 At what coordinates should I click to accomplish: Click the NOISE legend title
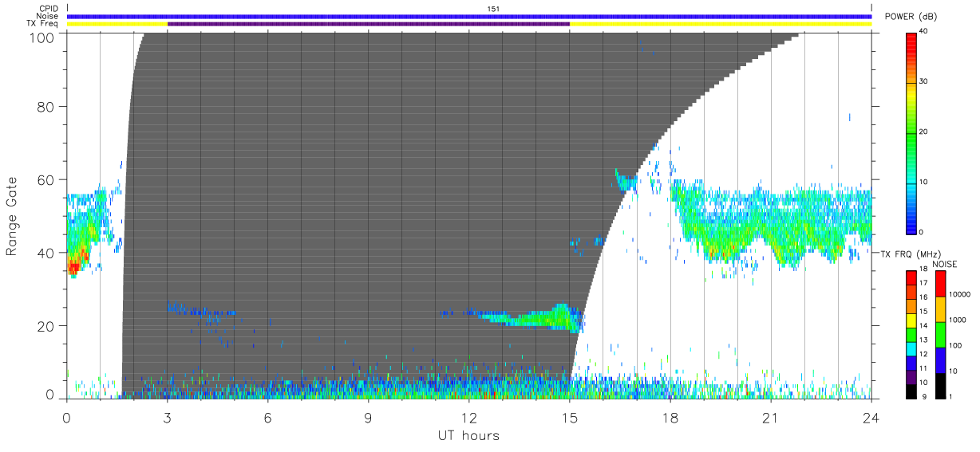click(x=945, y=264)
